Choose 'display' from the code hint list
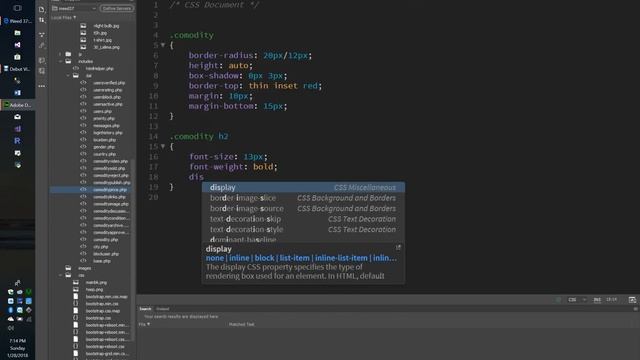The image size is (640, 360). (303, 187)
